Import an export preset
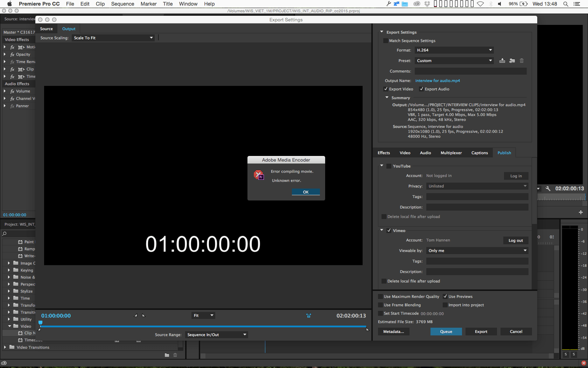Image resolution: width=588 pixels, height=368 pixels. [x=512, y=60]
